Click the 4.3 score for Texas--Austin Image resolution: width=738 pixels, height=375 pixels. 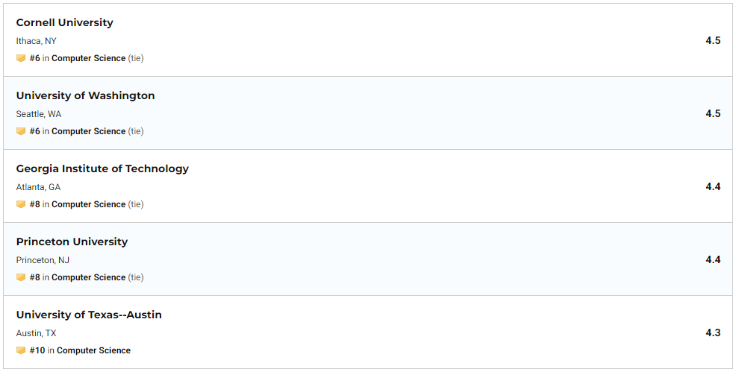click(x=713, y=333)
